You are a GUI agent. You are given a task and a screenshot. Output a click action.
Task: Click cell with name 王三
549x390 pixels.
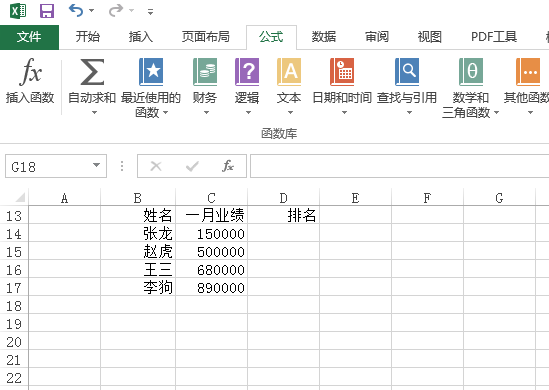tap(138, 270)
